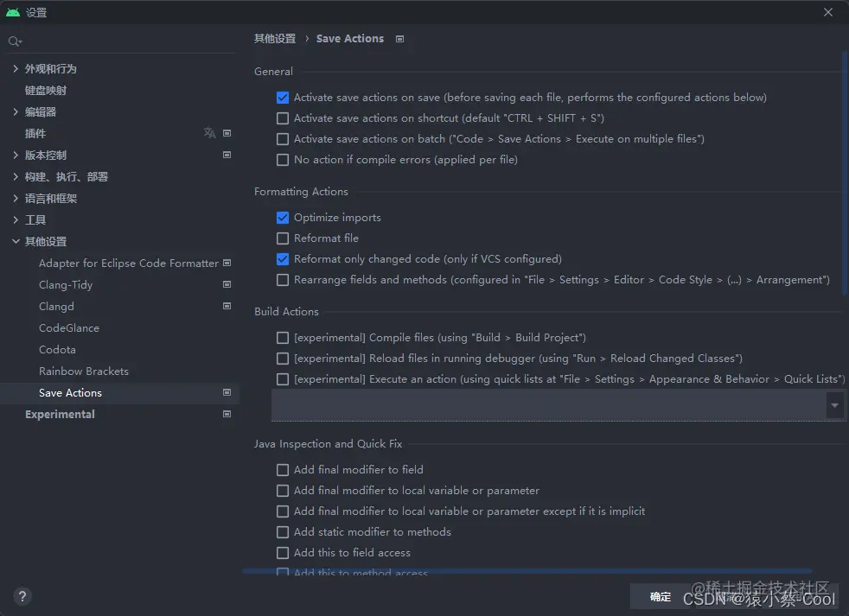Screen dimensions: 849x616
Task: Click the horizontal scrollbar at panel bottom
Action: coord(527,571)
